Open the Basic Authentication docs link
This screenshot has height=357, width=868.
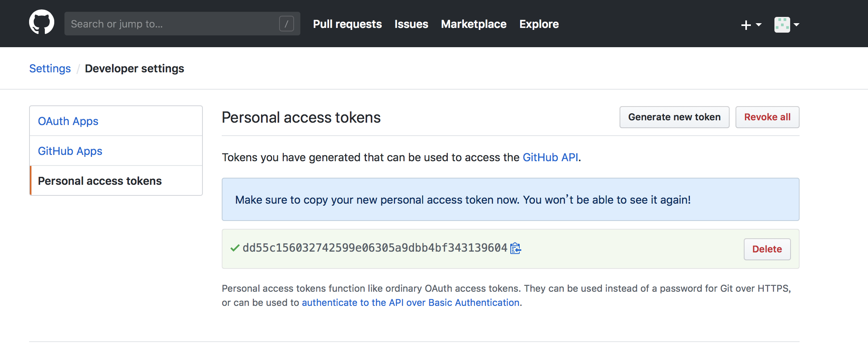tap(410, 303)
